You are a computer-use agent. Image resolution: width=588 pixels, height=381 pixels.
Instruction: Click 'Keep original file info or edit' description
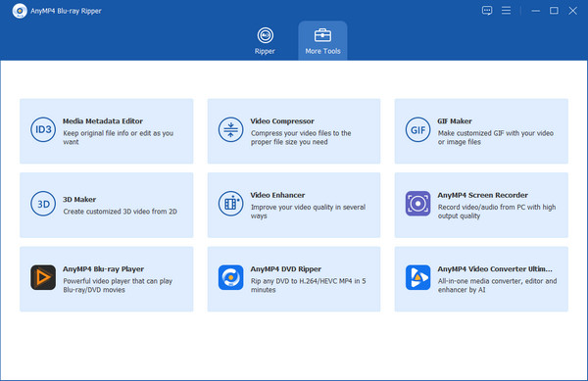pyautogui.click(x=119, y=137)
